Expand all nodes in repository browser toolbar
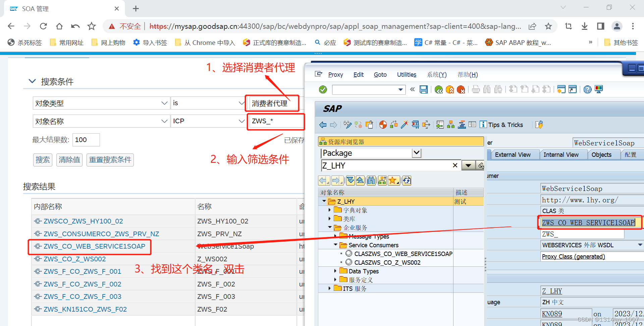Viewport: 644px width, 326px height. click(350, 181)
